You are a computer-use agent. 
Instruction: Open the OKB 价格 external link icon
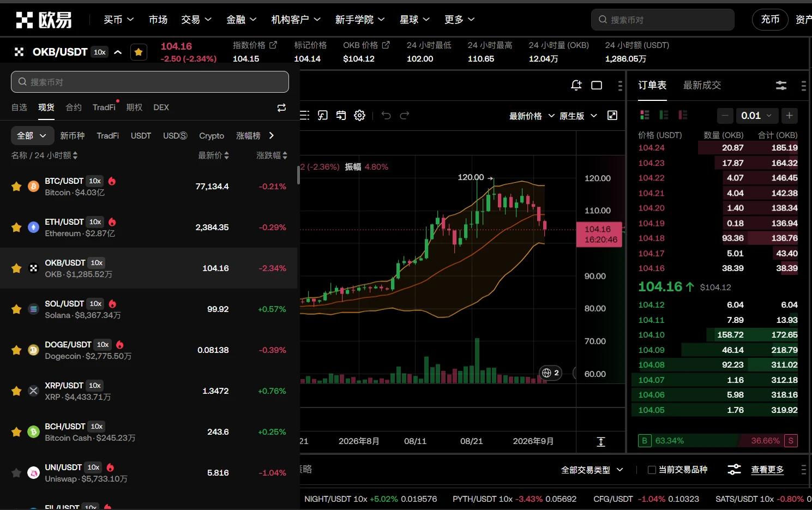pyautogui.click(x=386, y=45)
